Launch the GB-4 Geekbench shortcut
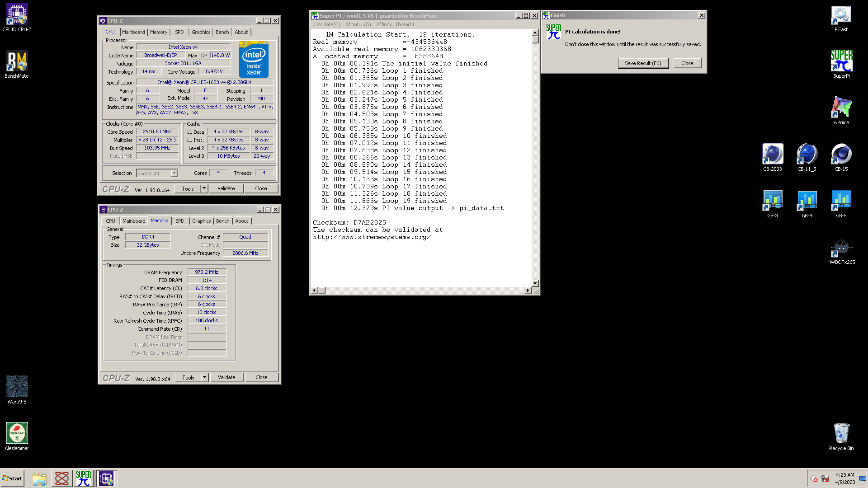 [807, 204]
